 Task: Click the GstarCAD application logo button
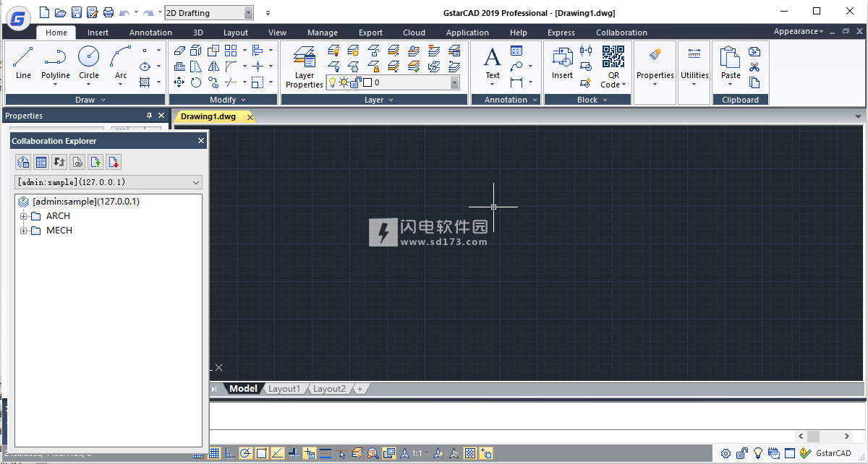[18, 17]
